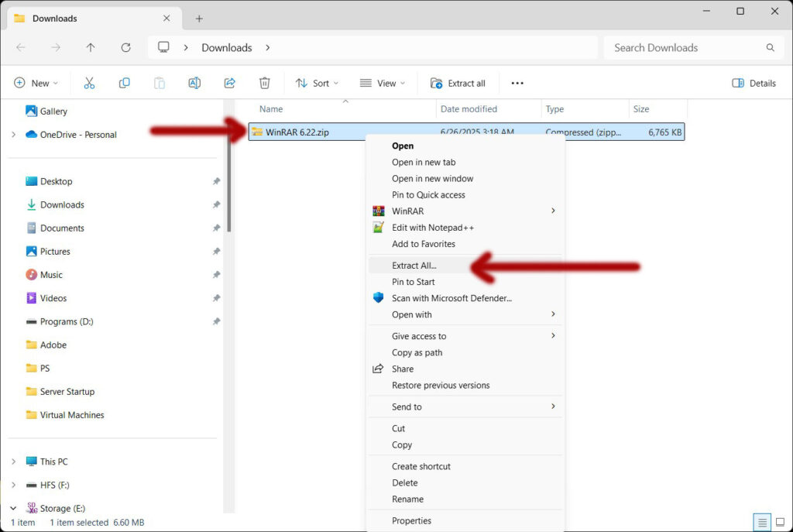This screenshot has width=793, height=532.
Task: Open the See more ellipsis menu
Action: point(517,83)
